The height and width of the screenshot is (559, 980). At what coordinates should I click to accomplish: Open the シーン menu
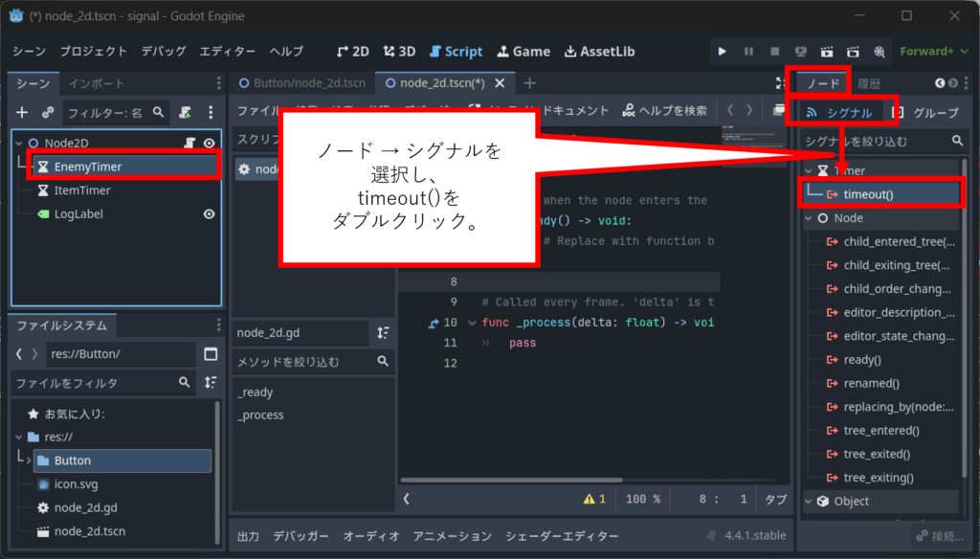click(29, 52)
